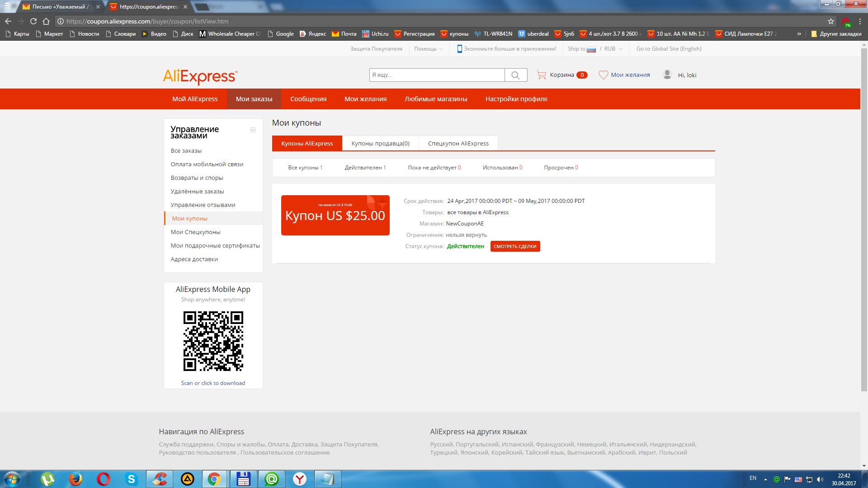Image resolution: width=868 pixels, height=488 pixels.
Task: Click the Я ищу search field
Action: pyautogui.click(x=437, y=75)
